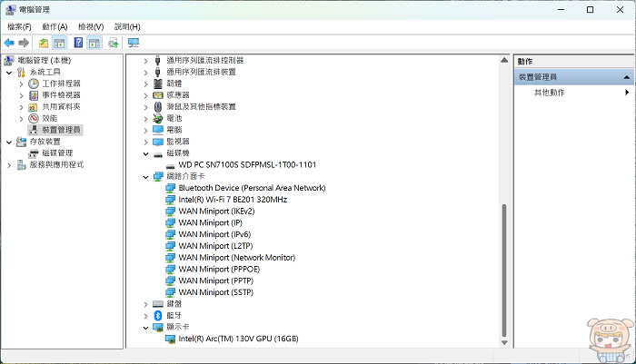Select WD PC SN7100S SDFPMSL-1T00-1101 drive
Screen dimensions: 636x364
[247, 165]
